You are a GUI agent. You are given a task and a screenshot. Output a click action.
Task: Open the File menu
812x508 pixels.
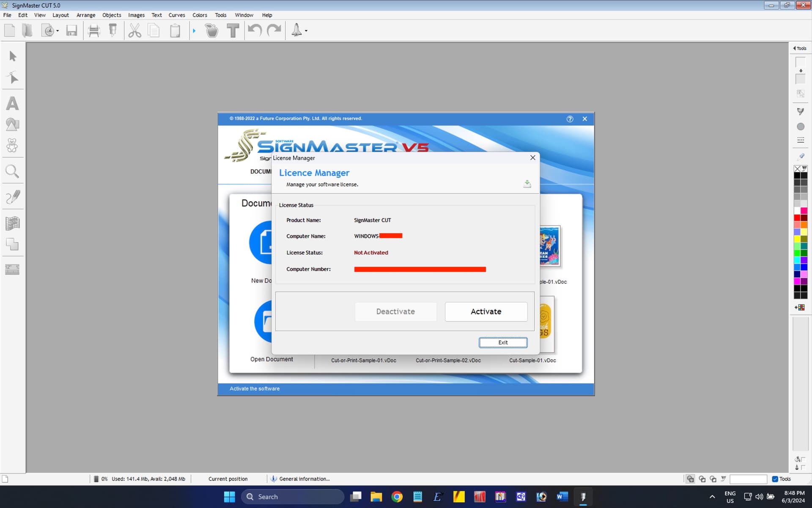coord(7,15)
